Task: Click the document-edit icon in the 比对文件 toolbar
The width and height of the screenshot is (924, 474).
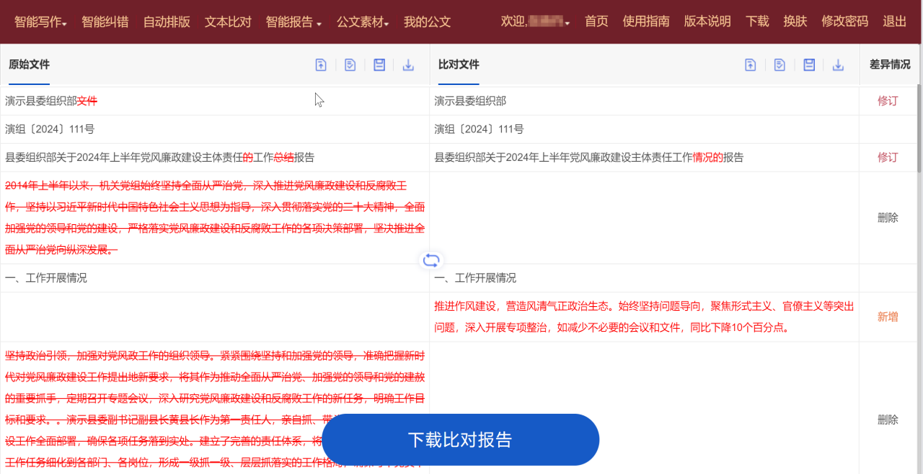Action: 780,65
